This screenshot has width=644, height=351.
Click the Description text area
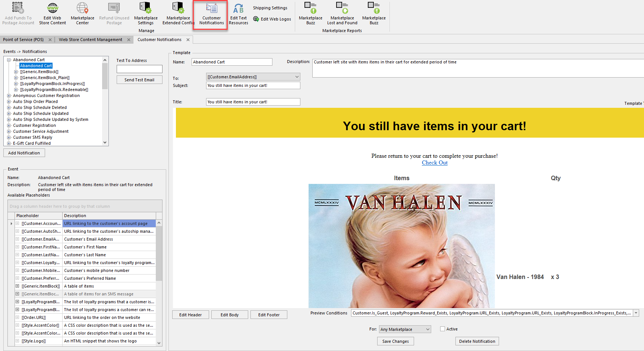point(478,68)
